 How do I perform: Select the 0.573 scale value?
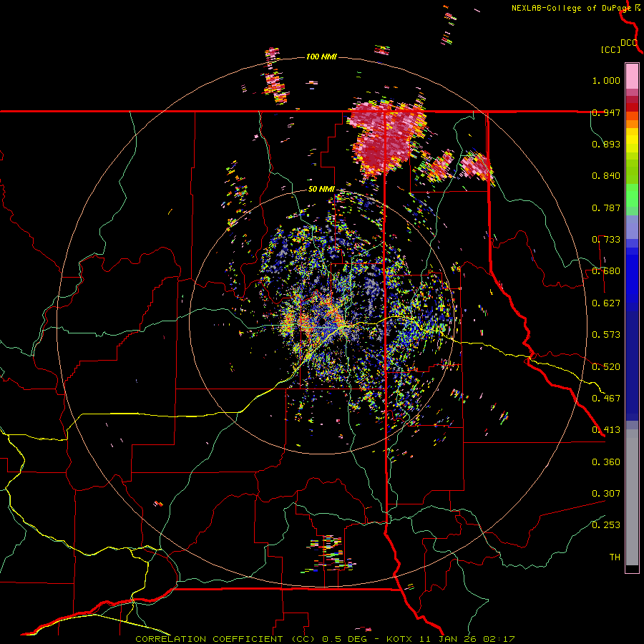pyautogui.click(x=606, y=335)
